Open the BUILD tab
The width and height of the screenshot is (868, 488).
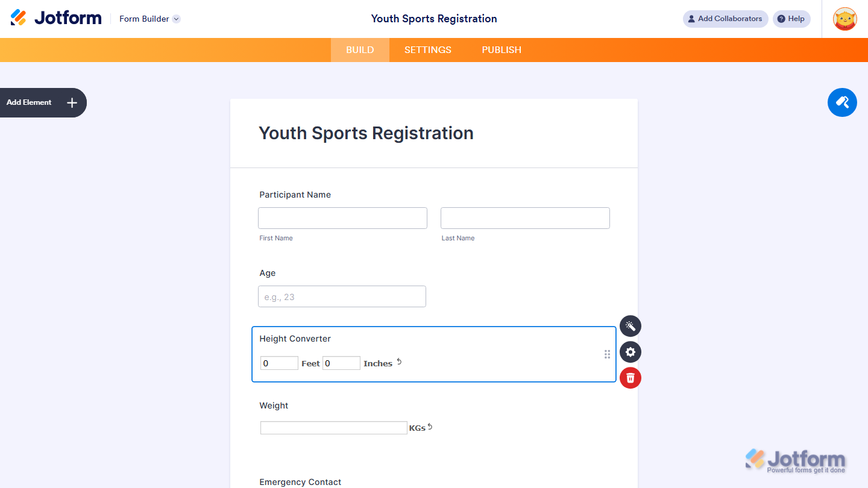[360, 50]
